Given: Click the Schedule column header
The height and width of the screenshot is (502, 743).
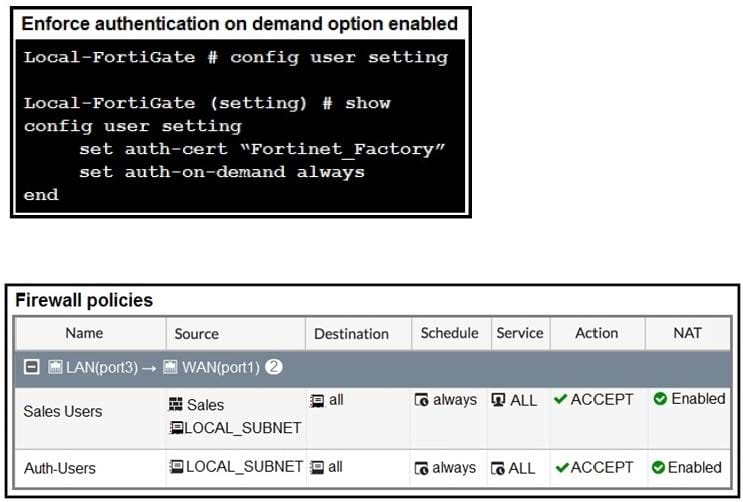Looking at the screenshot, I should [x=450, y=333].
